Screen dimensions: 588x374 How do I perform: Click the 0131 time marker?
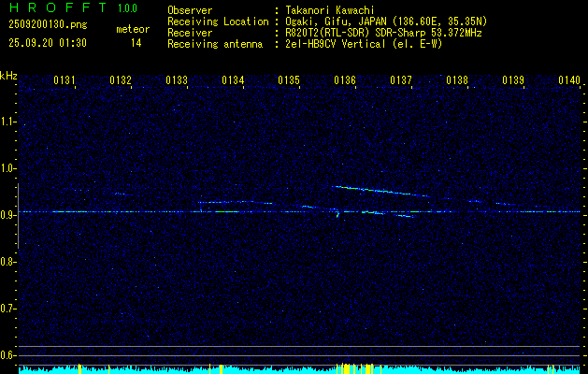click(65, 80)
